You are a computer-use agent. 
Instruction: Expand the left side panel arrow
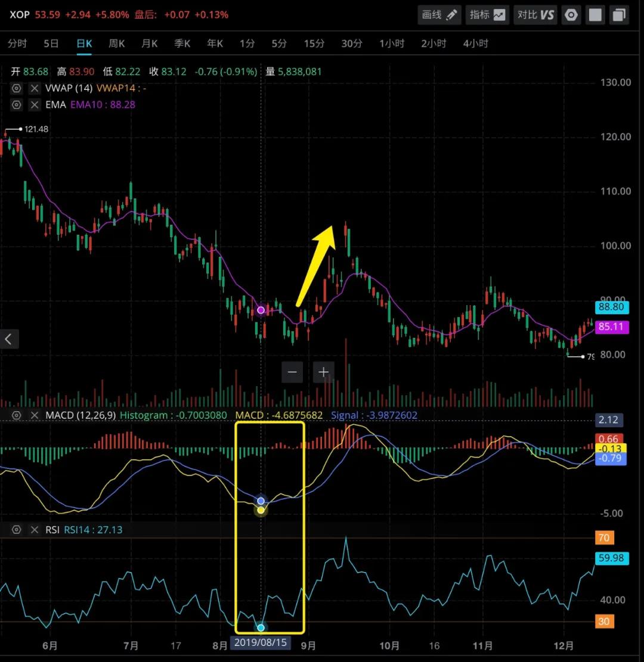tap(9, 339)
